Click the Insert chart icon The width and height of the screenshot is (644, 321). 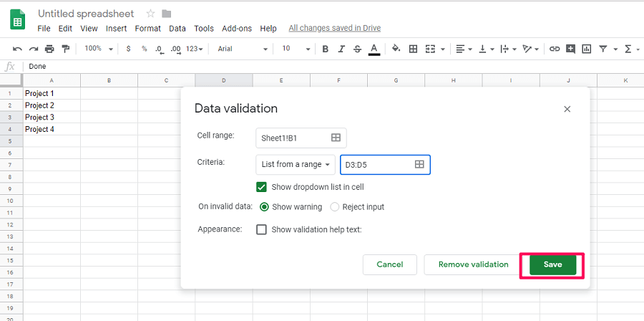point(587,49)
